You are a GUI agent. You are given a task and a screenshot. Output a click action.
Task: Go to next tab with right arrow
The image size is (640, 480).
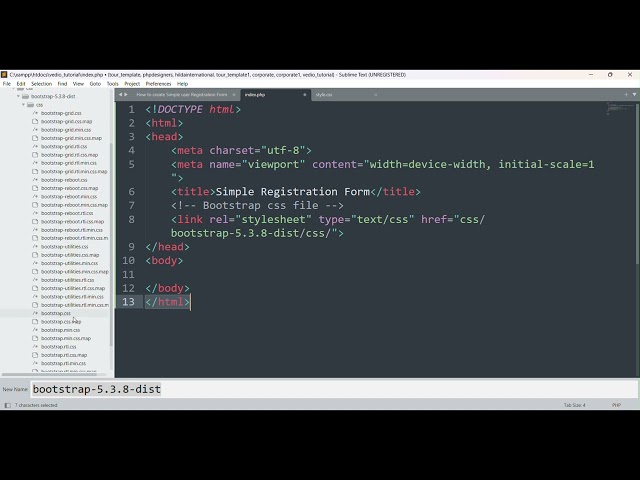pos(126,95)
